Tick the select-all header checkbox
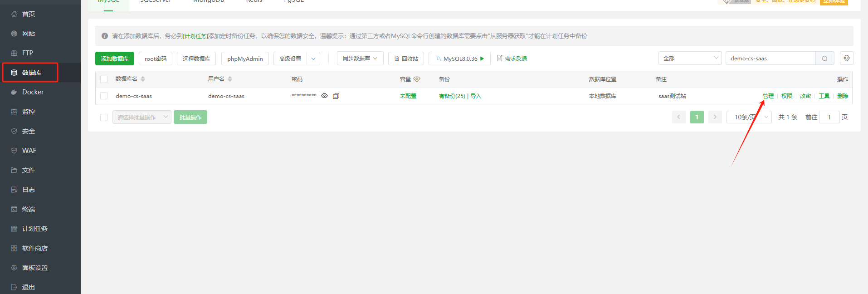Image resolution: width=868 pixels, height=294 pixels. click(104, 79)
